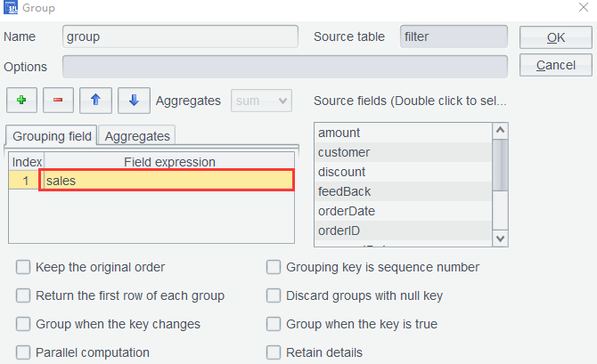Move the row down with the arrow icon
597x364 pixels.
[x=133, y=101]
